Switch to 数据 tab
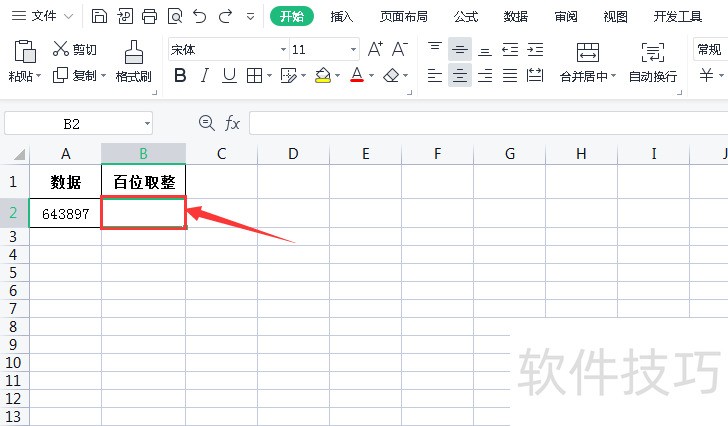Viewport: 728px width, 426px height. click(x=516, y=17)
